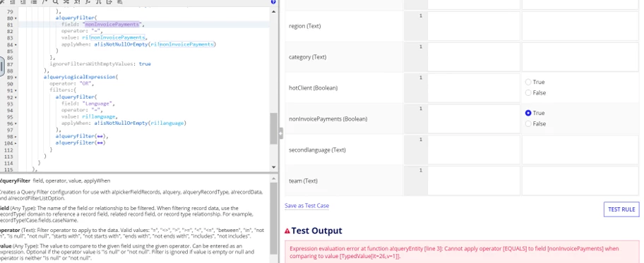
Task: Click the team expression input box
Action: coord(474,181)
